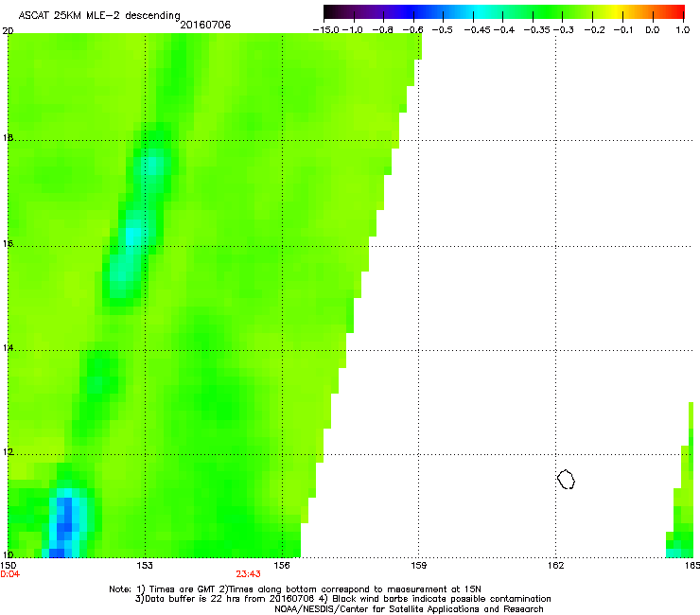Pick the red end of the color bar
This screenshot has height=615, width=700.
676,12
